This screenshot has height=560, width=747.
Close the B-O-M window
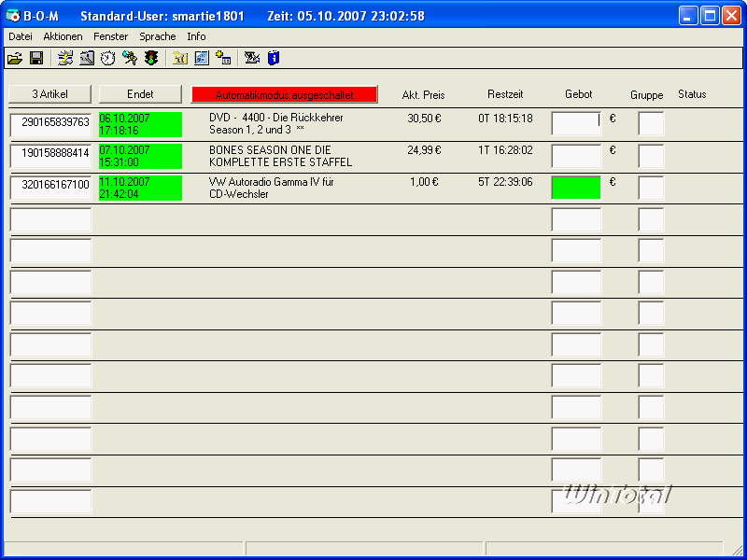point(731,16)
